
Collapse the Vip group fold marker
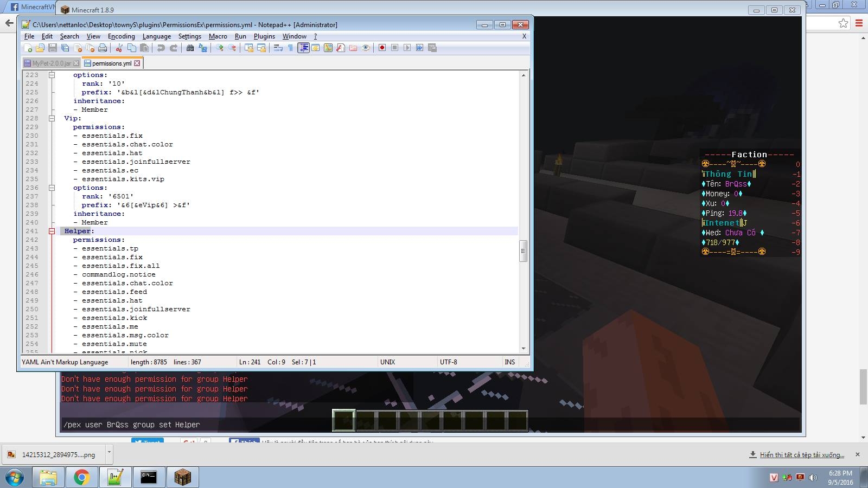[52, 118]
